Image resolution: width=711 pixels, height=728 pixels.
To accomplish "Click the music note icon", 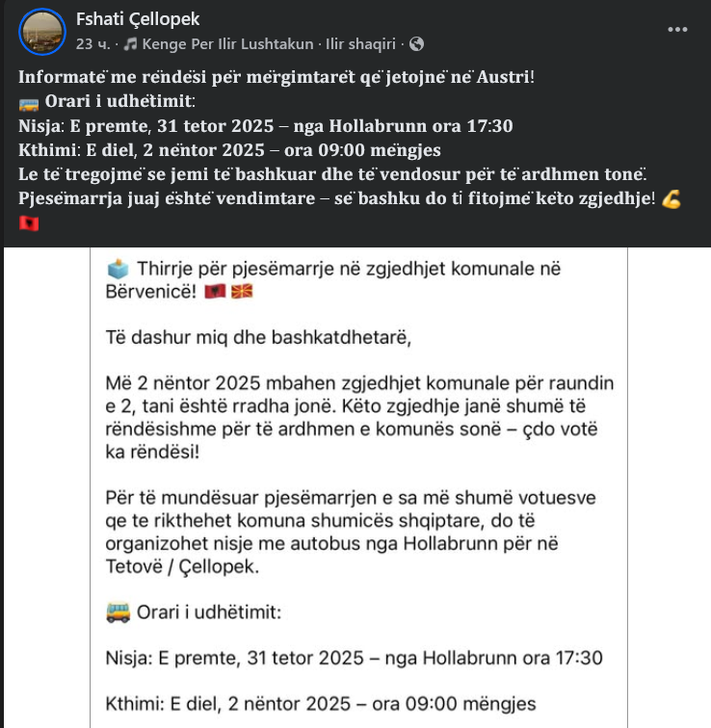I will pos(129,43).
